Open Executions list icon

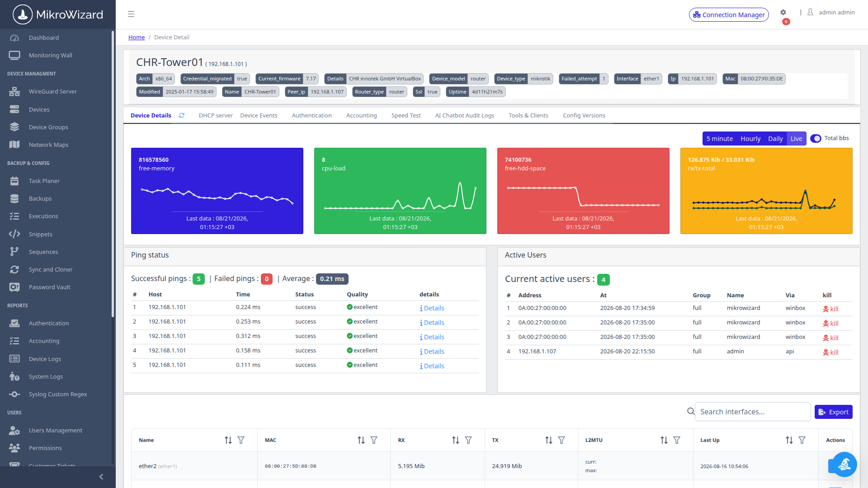tap(14, 216)
